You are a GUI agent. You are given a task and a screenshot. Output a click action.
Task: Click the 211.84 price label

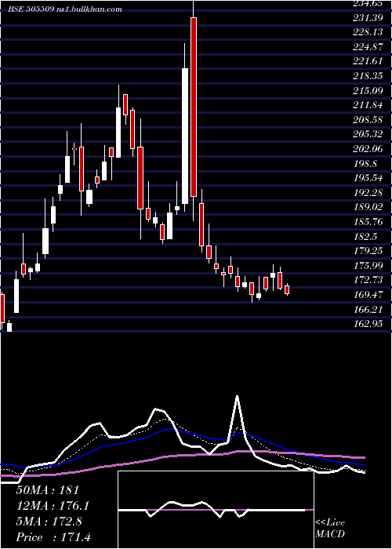[x=368, y=105]
